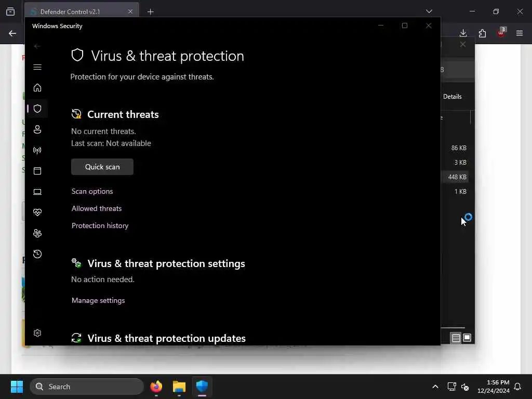The width and height of the screenshot is (532, 399).
Task: Open the Firefox extensions puzzle icon
Action: pyautogui.click(x=482, y=33)
